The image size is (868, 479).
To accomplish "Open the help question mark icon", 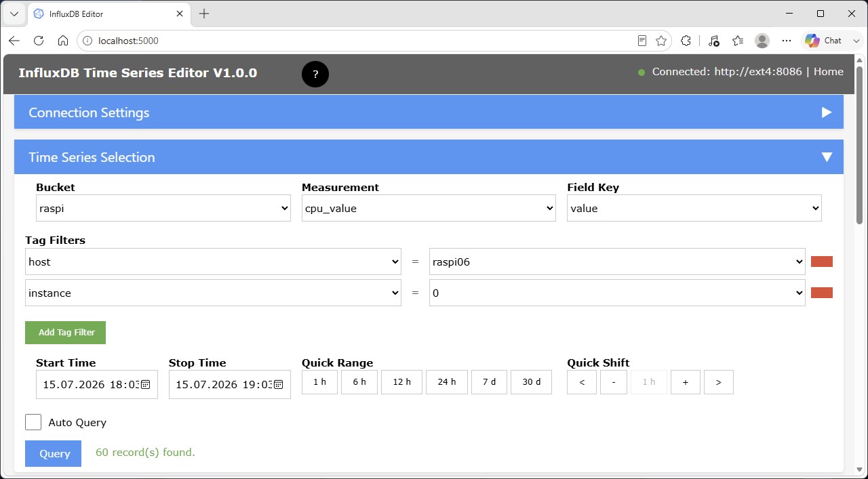I will point(315,74).
